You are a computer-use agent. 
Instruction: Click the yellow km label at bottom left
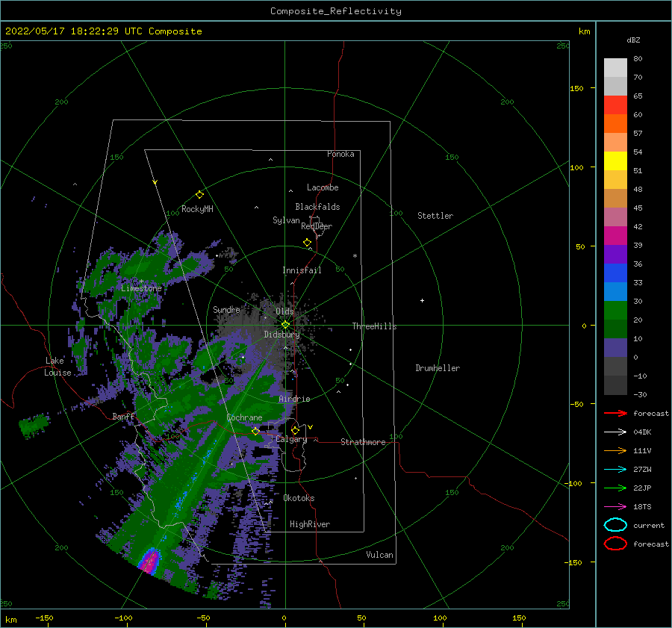coord(11,620)
